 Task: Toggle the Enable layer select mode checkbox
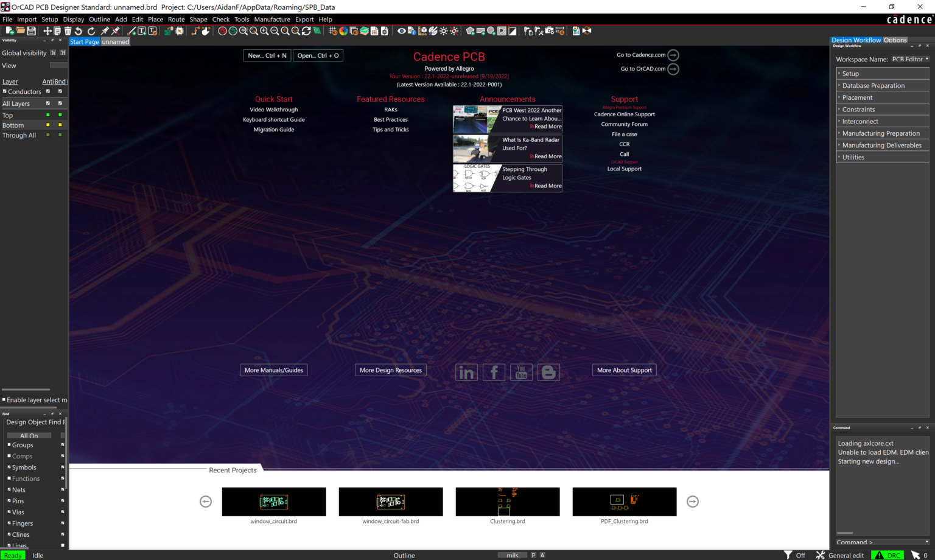click(x=4, y=400)
